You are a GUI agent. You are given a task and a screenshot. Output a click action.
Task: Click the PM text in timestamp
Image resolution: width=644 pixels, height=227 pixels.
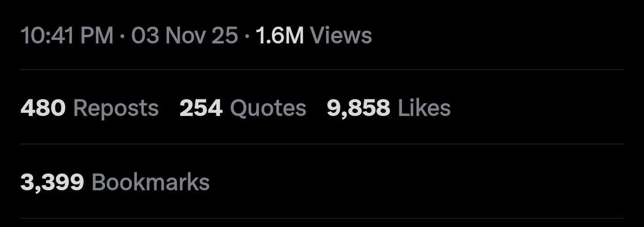click(97, 36)
